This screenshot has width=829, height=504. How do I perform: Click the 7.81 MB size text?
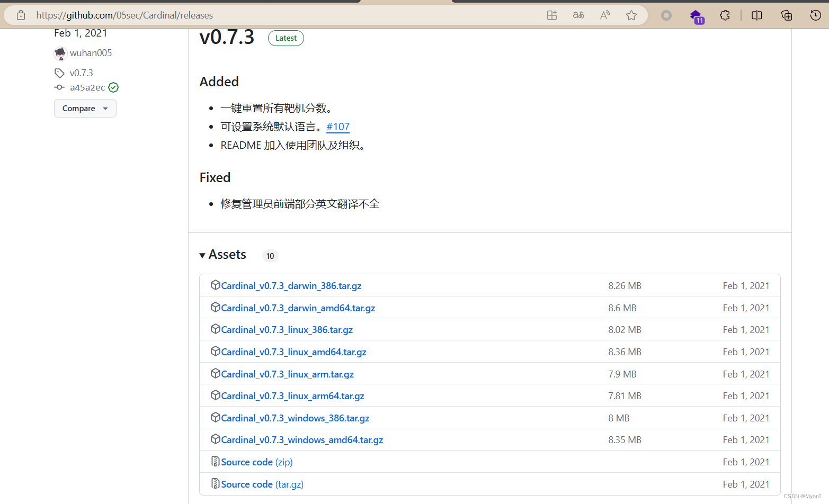click(x=625, y=396)
